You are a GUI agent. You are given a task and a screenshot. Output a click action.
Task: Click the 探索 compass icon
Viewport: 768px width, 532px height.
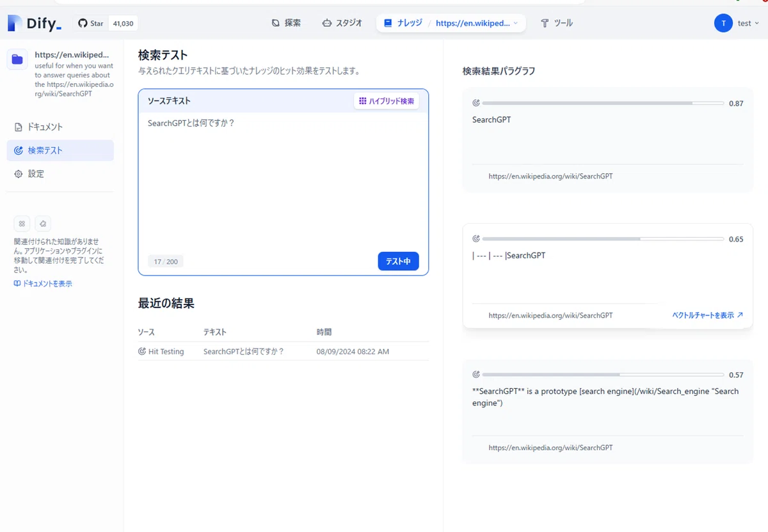pyautogui.click(x=276, y=23)
